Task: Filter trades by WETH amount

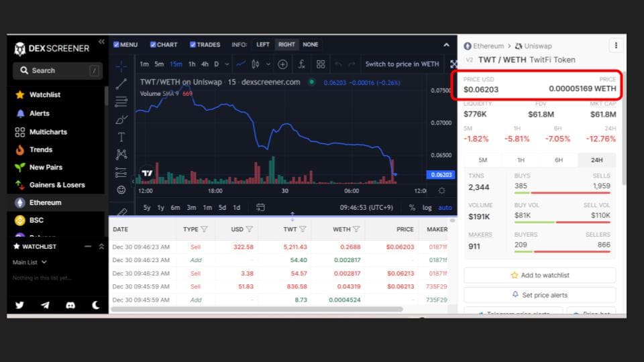Action: tap(356, 229)
